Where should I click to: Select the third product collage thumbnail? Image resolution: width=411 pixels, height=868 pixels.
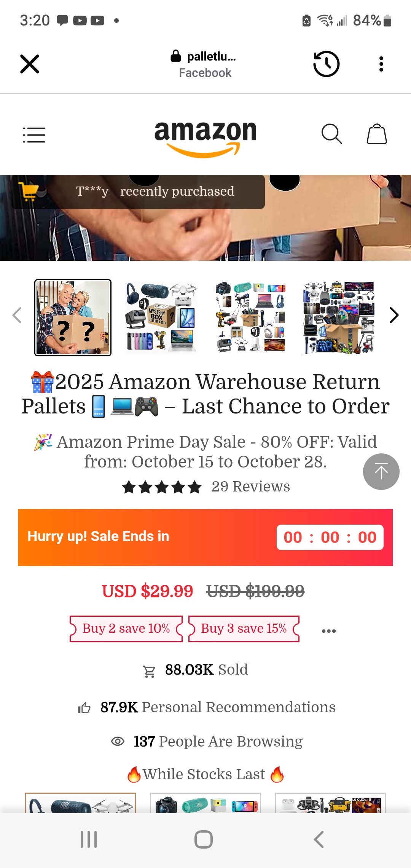click(250, 318)
